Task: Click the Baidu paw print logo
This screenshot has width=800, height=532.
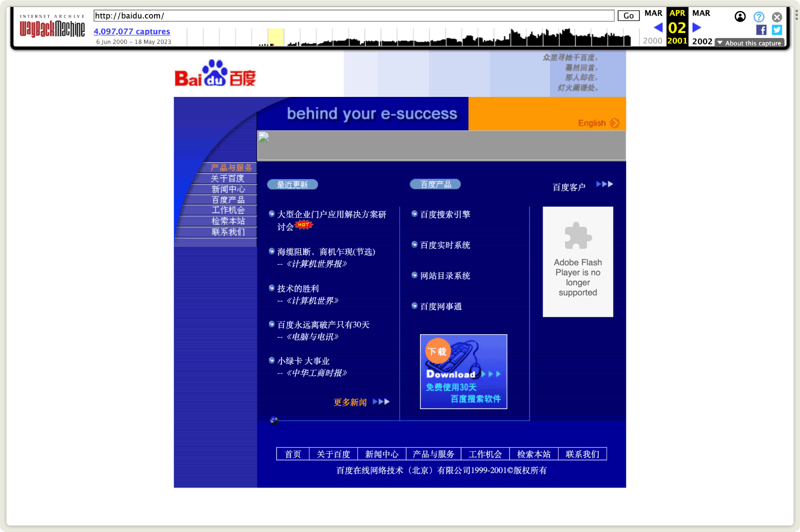Action: pyautogui.click(x=215, y=71)
